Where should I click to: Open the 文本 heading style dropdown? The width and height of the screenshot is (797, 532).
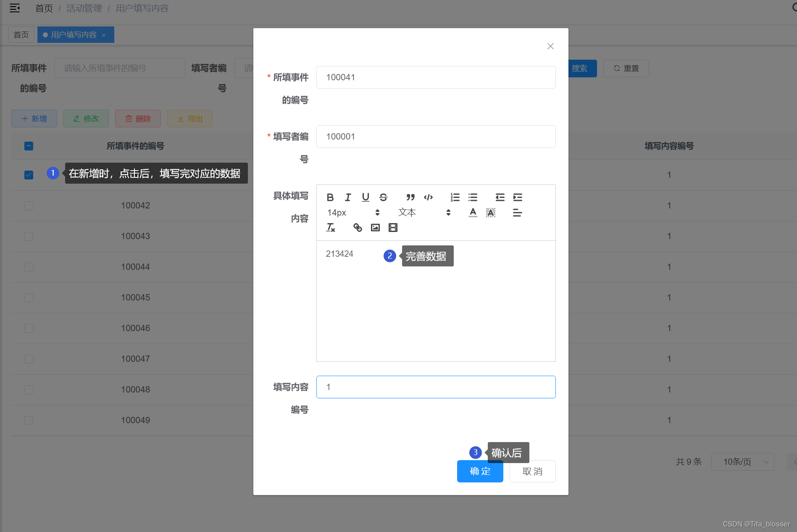(x=424, y=213)
